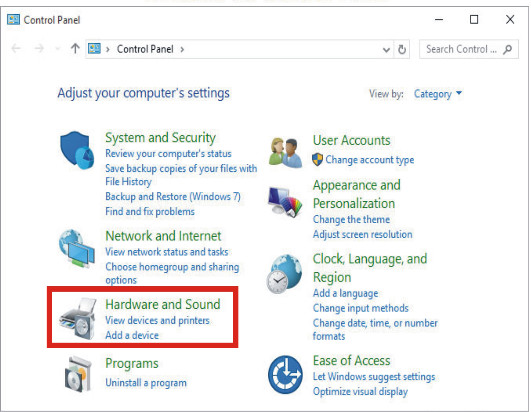Click the System and Security shield icon

[77, 150]
